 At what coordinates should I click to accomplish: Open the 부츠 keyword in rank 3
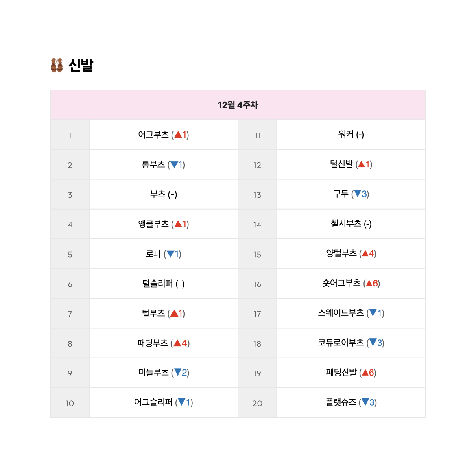(x=158, y=194)
